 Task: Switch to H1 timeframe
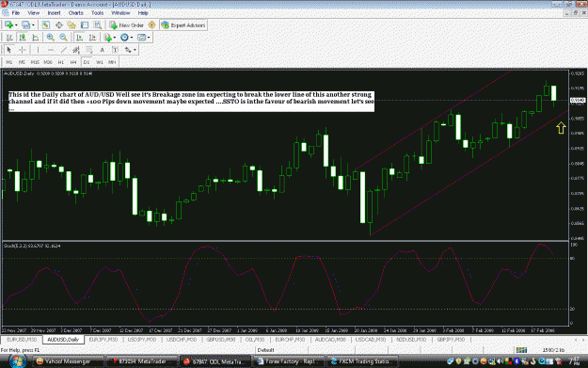tap(61, 62)
